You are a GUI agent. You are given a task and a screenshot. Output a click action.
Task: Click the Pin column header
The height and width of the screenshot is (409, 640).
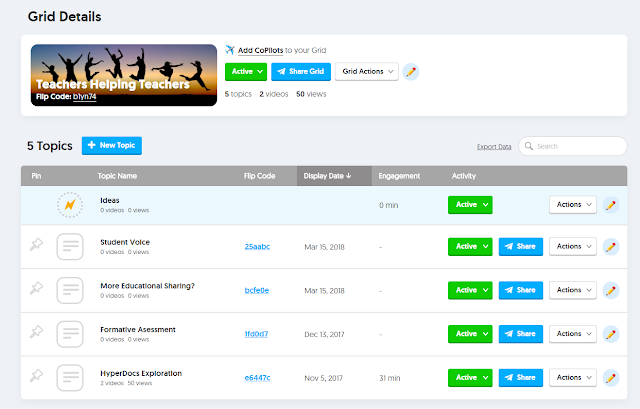(x=36, y=176)
